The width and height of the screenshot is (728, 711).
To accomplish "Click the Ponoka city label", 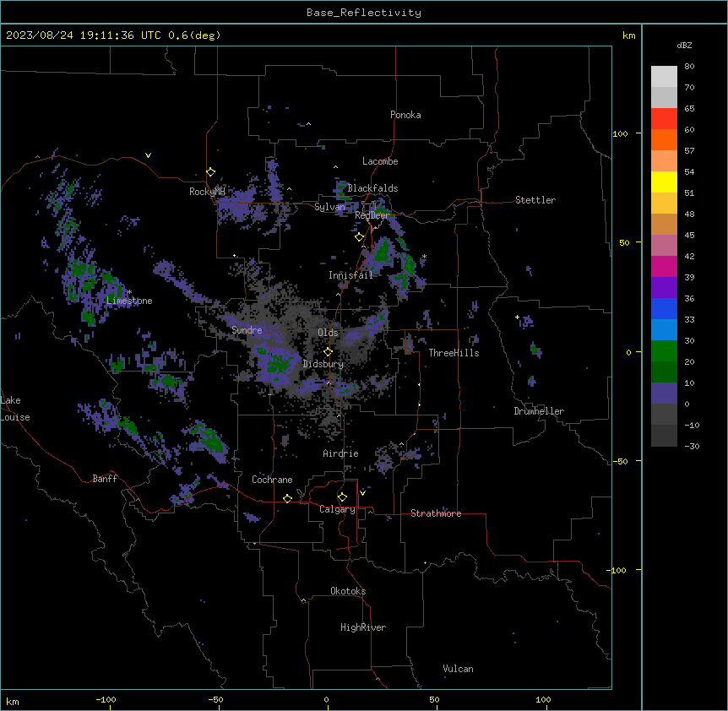I will [405, 115].
